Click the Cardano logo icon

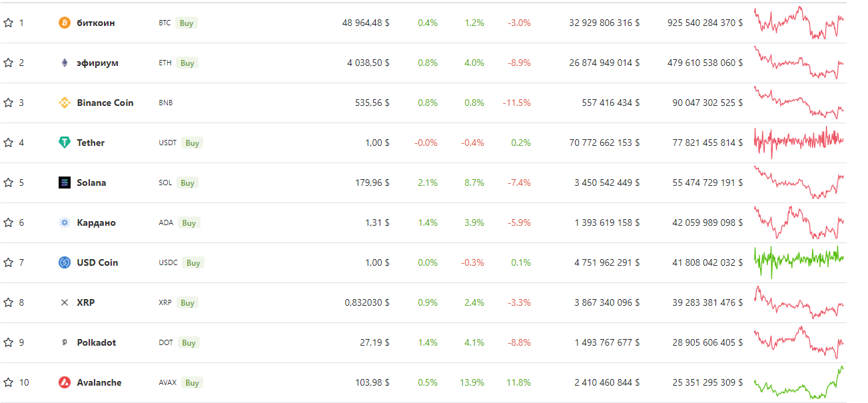[65, 222]
